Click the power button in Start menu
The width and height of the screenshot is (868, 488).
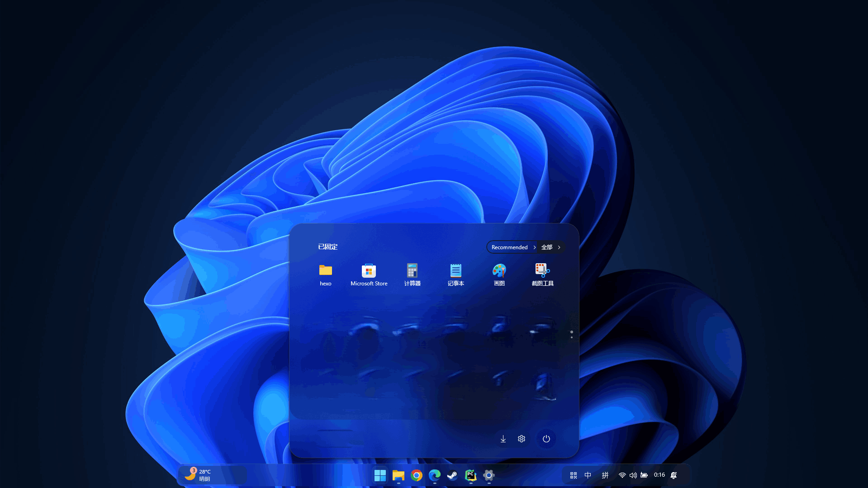pos(546,439)
